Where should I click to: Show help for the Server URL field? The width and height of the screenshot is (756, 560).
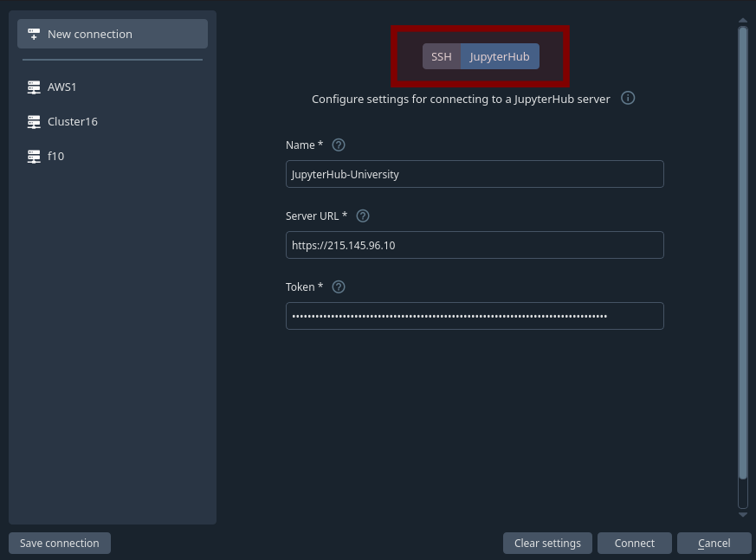tap(363, 216)
